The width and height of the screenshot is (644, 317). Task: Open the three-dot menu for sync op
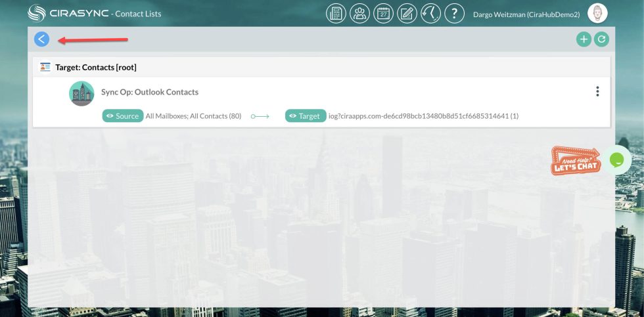(597, 92)
